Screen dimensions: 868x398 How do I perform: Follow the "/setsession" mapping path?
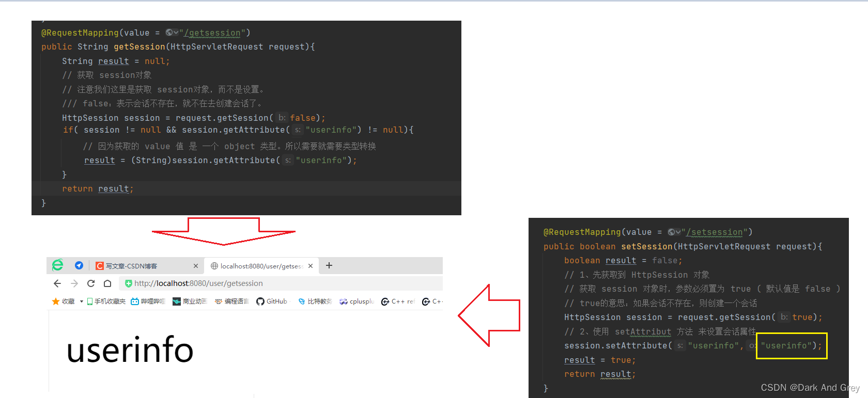tap(715, 232)
